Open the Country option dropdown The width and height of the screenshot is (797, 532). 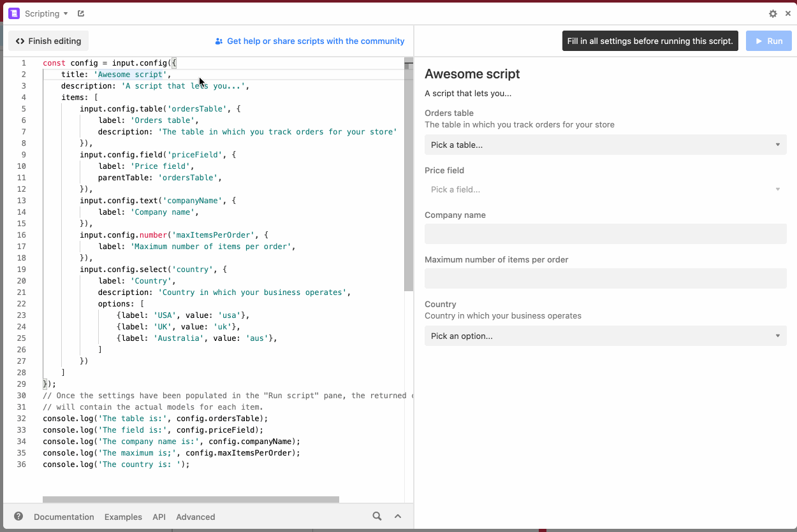pyautogui.click(x=606, y=336)
